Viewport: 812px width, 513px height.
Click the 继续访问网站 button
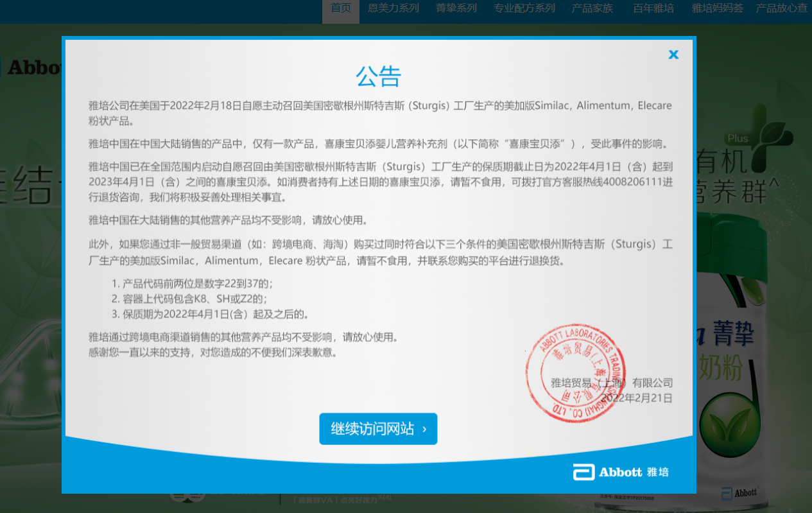pyautogui.click(x=378, y=429)
